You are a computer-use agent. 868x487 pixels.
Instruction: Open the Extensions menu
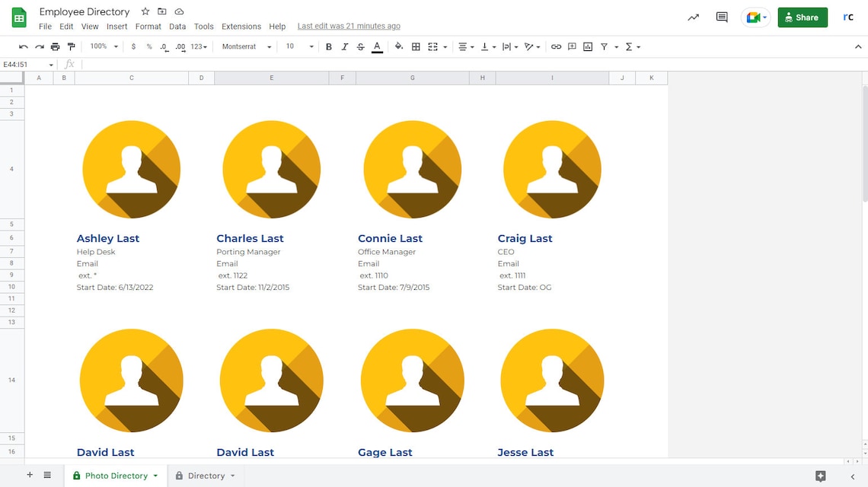[241, 26]
